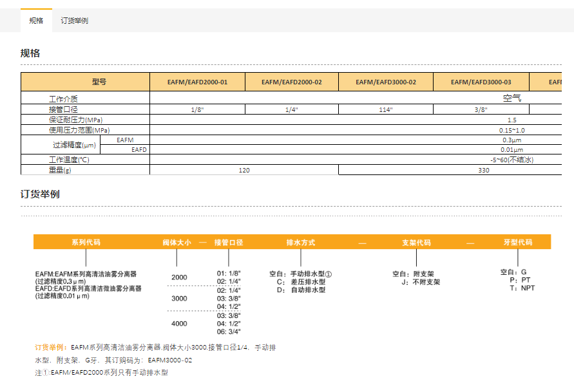574x392 pixels.
Task: Click the 型号 table header cell
Action: [99, 82]
